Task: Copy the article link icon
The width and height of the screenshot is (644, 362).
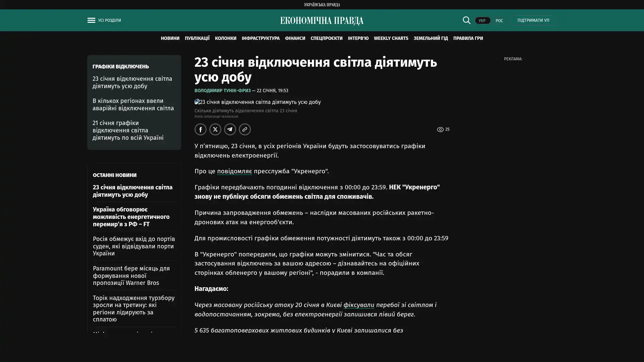Action: [x=245, y=129]
